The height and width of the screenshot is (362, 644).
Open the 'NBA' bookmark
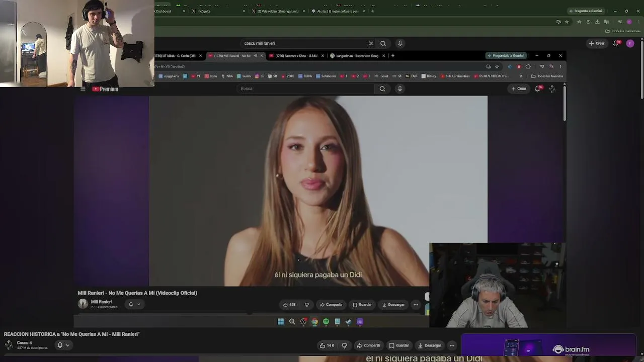(227, 76)
